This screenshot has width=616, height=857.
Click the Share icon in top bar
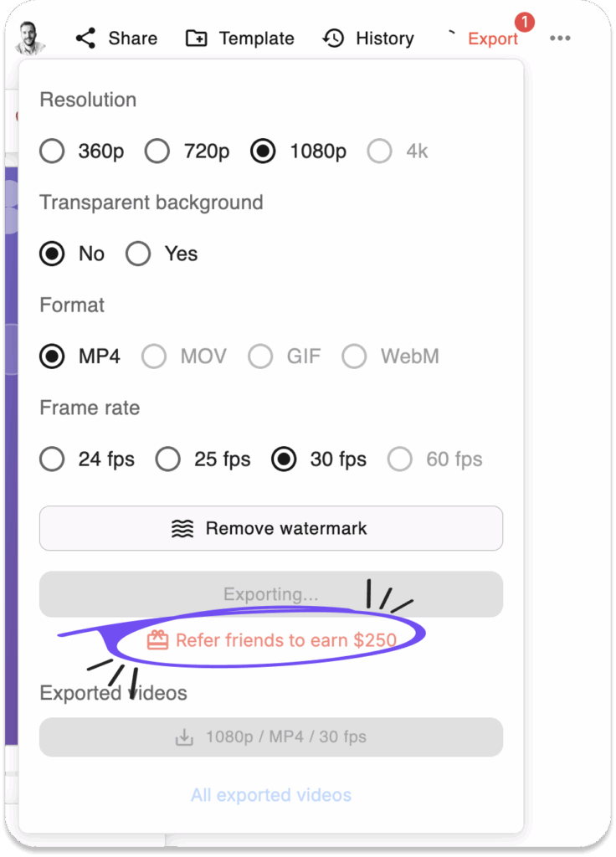click(x=85, y=38)
